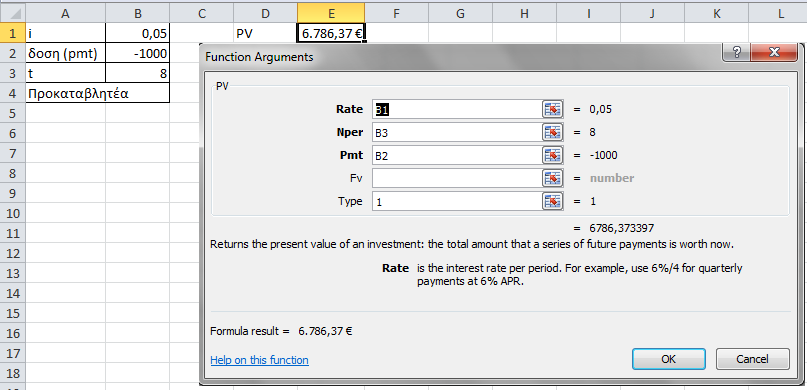The image size is (807, 390).
Task: Select cell B1 containing 0,05
Action: [x=137, y=33]
